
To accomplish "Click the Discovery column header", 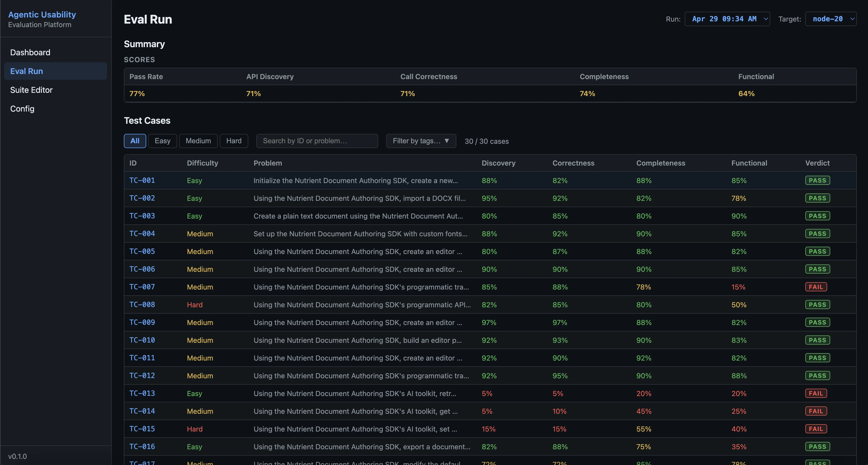I will pyautogui.click(x=498, y=163).
